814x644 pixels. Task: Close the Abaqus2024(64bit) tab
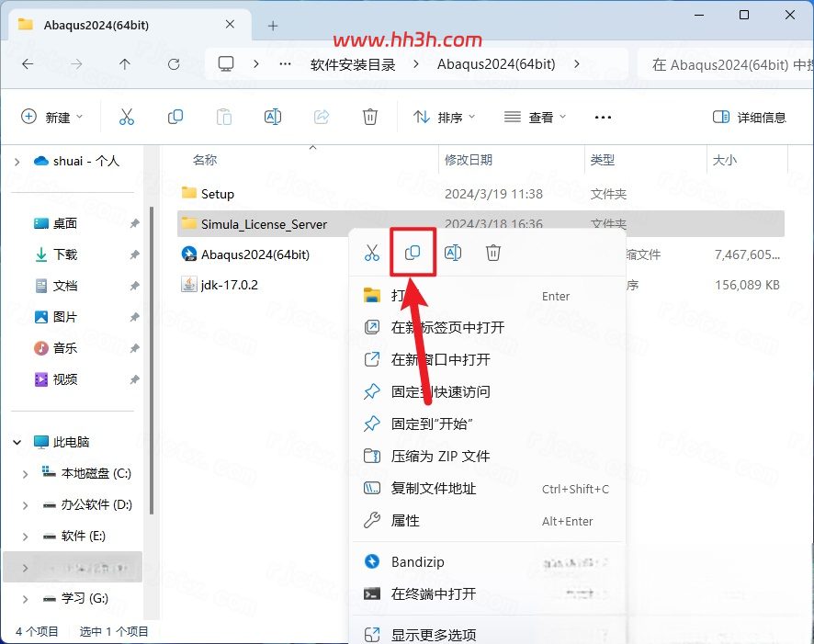point(230,25)
